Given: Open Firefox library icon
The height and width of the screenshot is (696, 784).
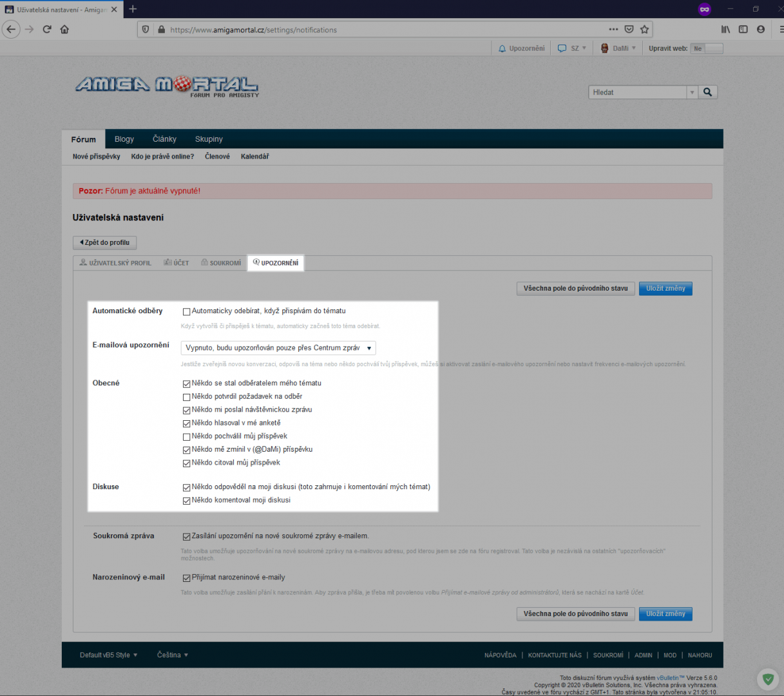Looking at the screenshot, I should point(725,30).
